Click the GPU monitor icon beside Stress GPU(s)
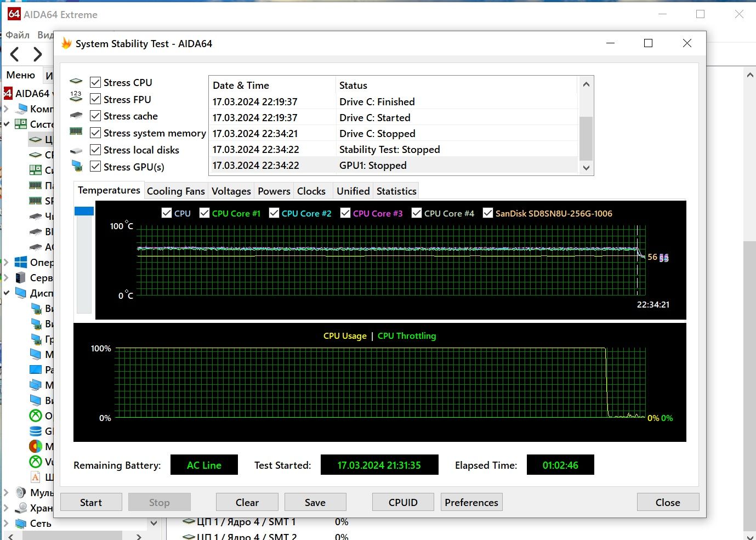This screenshot has width=756, height=540. [76, 166]
